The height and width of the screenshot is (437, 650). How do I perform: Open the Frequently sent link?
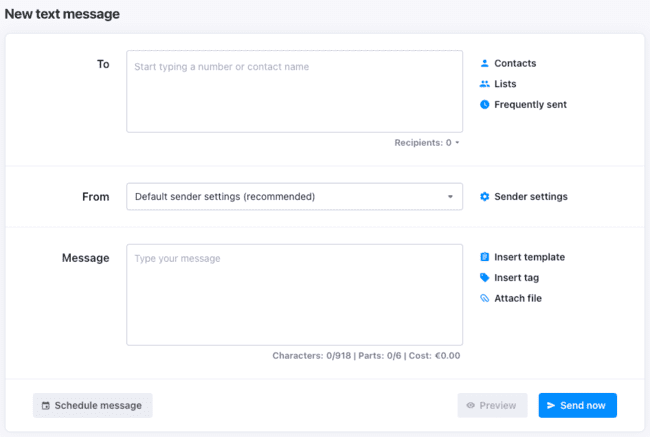(530, 104)
